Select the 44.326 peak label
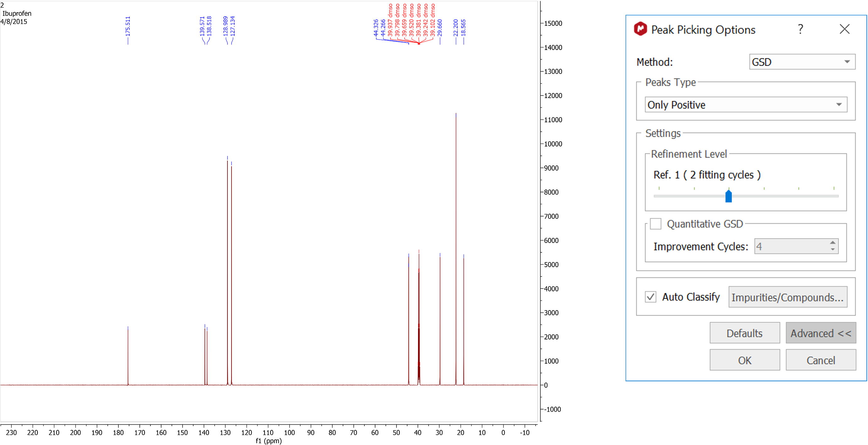868x445 pixels. click(x=376, y=28)
